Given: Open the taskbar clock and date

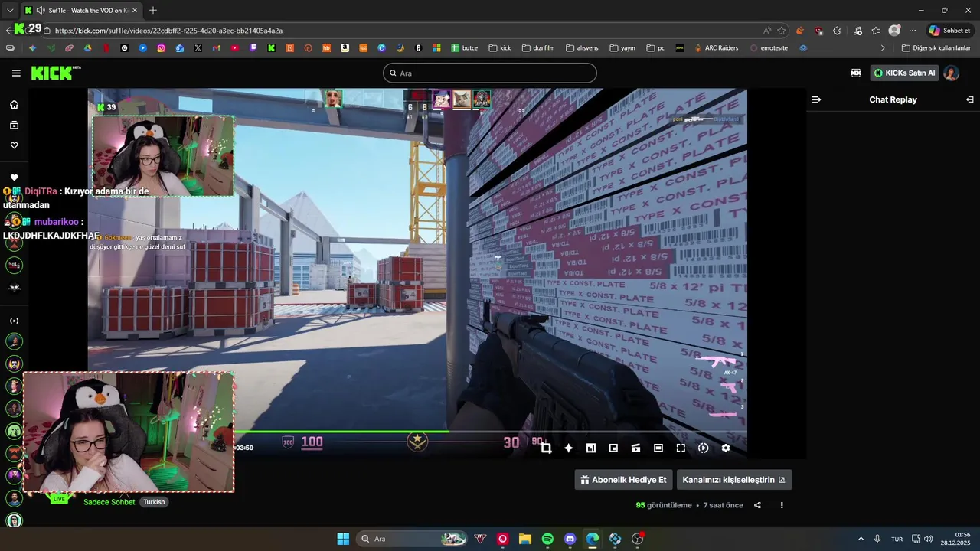Looking at the screenshot, I should [x=956, y=539].
